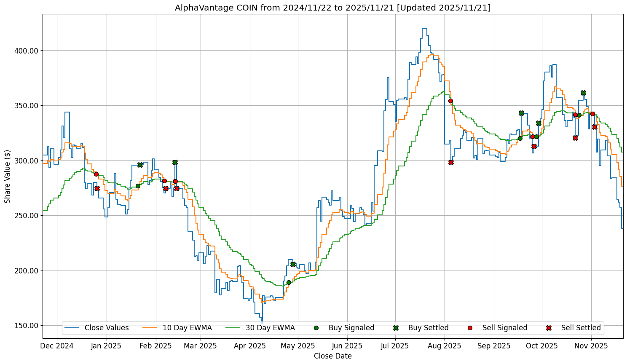
Task: Select the late April 2025 buy signaled marker
Action: 289,282
